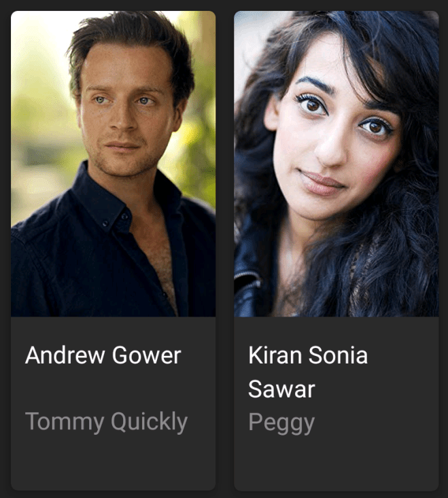Select the Peggy character label
448x498 pixels.
pos(281,423)
